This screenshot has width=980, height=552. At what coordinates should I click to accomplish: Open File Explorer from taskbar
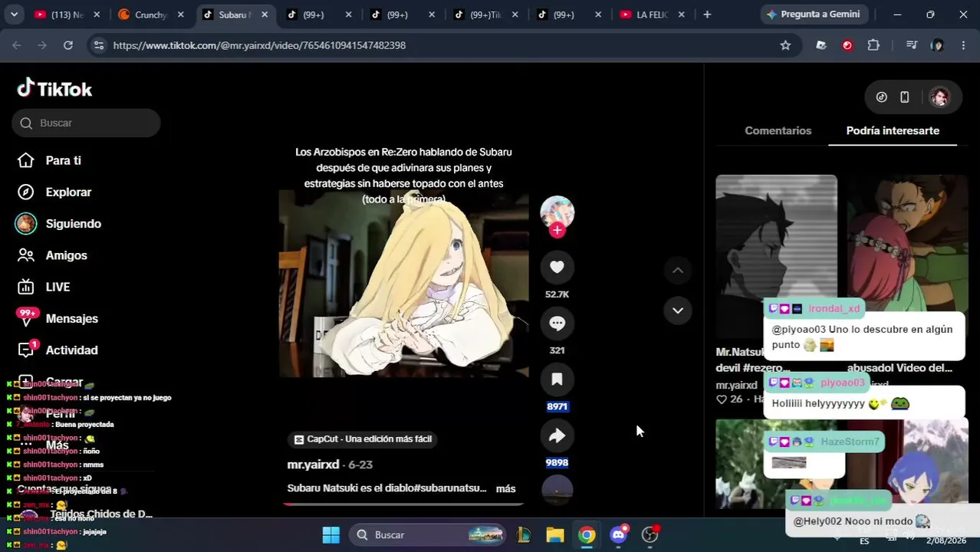(555, 534)
